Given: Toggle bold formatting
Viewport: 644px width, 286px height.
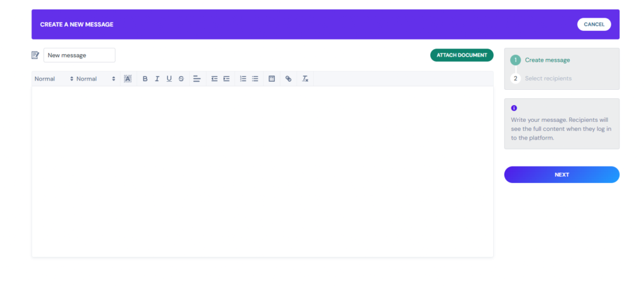Looking at the screenshot, I should [x=145, y=79].
